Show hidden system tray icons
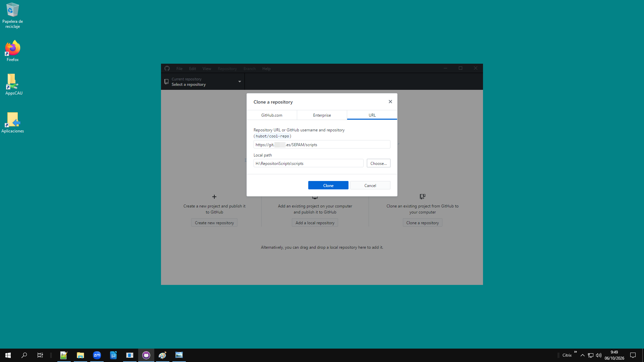 582,355
